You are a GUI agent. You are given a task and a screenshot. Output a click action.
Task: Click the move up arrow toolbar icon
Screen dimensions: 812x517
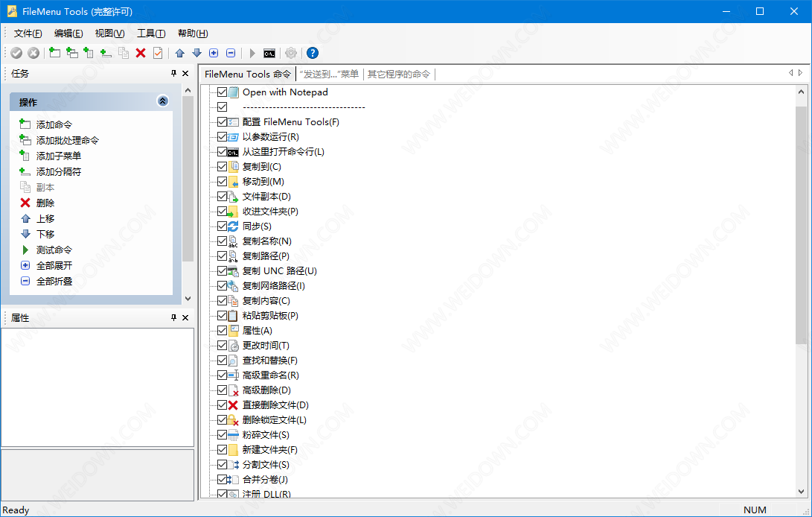pyautogui.click(x=179, y=53)
